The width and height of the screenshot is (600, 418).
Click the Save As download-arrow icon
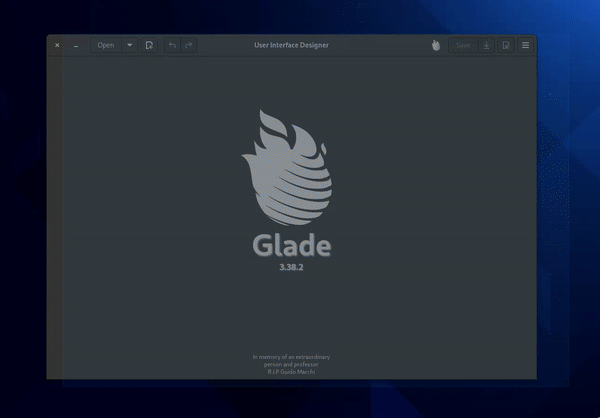[x=486, y=45]
